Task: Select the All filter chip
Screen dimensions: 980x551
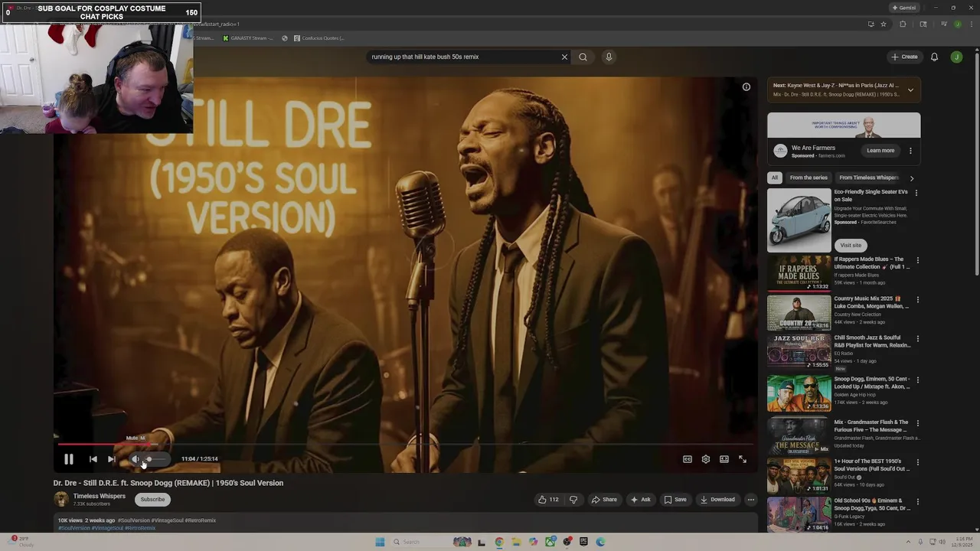Action: click(775, 178)
